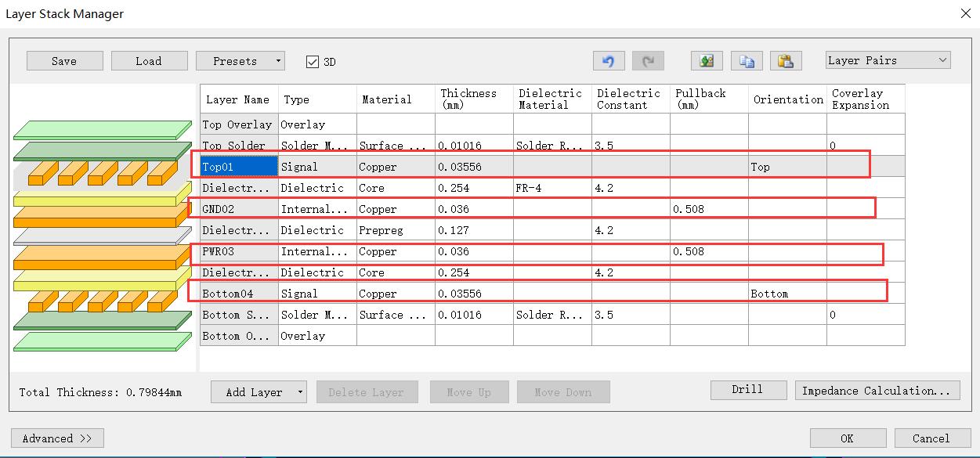Viewport: 980px width, 458px height.
Task: Select the Top01 layer name cell
Action: tap(239, 167)
